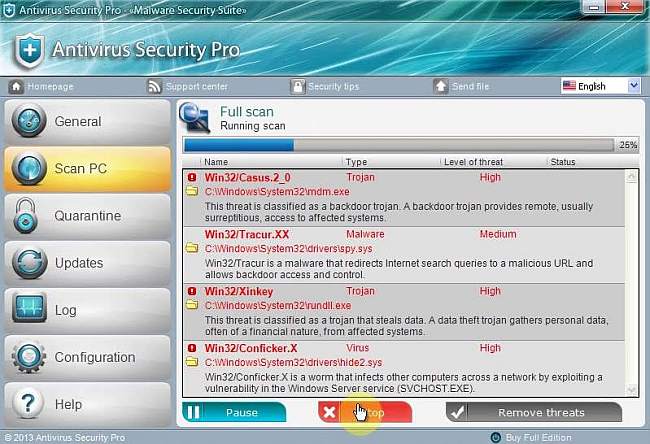Click the General gauge icon in sidebar

tap(29, 121)
